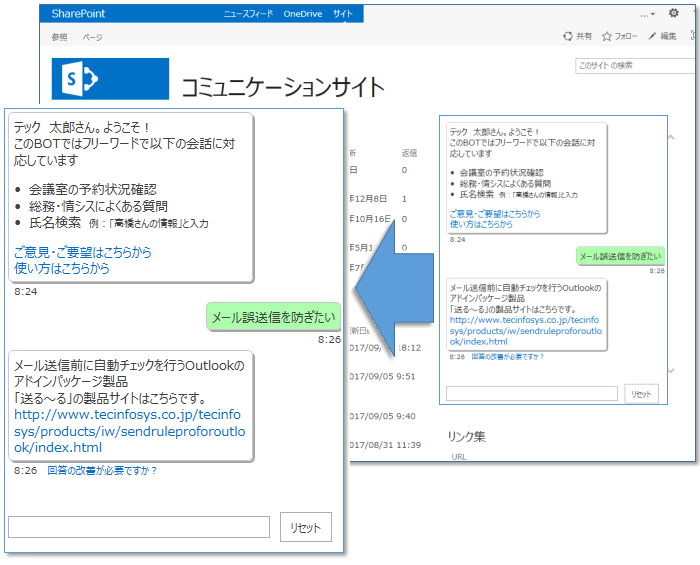Viewport: 700px width, 565px height.
Task: Click the message input in small chat panel
Action: click(x=532, y=394)
